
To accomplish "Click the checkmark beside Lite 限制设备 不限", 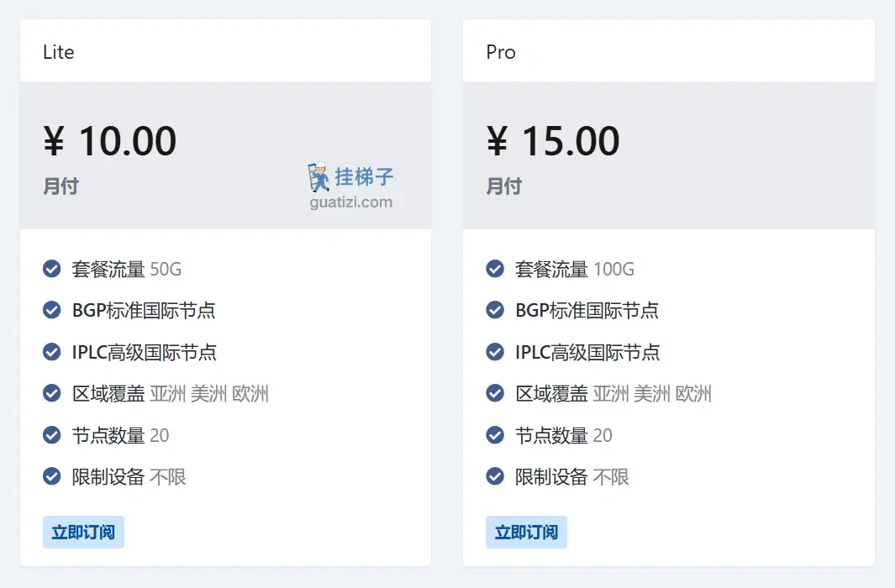I will [x=51, y=476].
